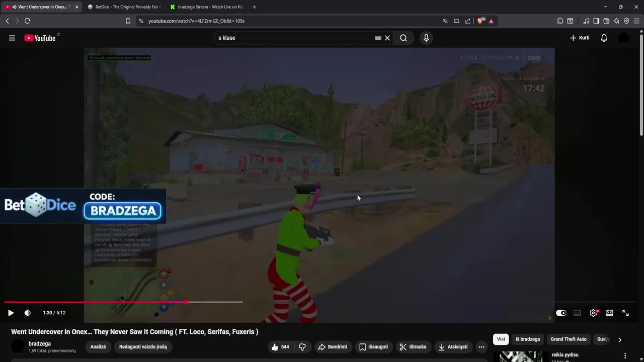Image resolution: width=644 pixels, height=362 pixels.
Task: Switch to the bradzega Stream Kick tab
Action: click(x=206, y=7)
